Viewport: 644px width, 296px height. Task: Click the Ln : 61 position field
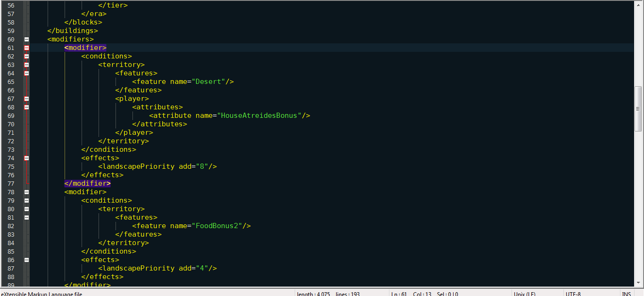pyautogui.click(x=399, y=294)
